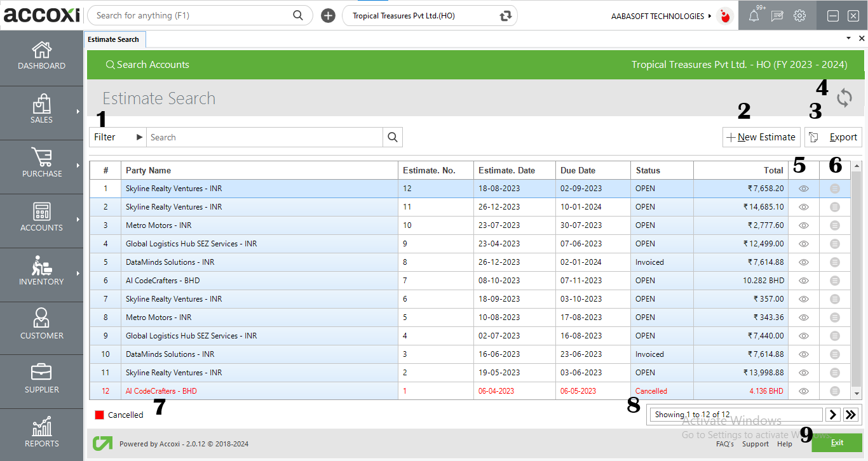868x461 pixels.
Task: Open the Inventory module
Action: [41, 274]
